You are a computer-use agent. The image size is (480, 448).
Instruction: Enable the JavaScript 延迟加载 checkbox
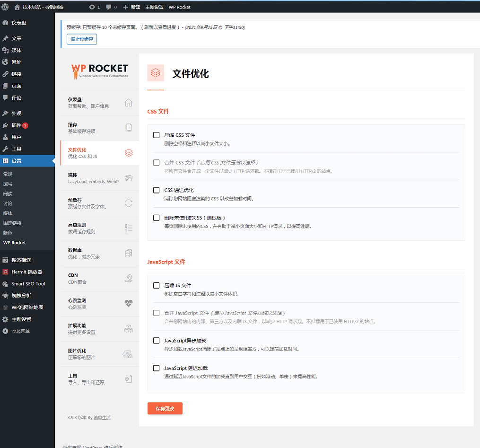point(156,368)
